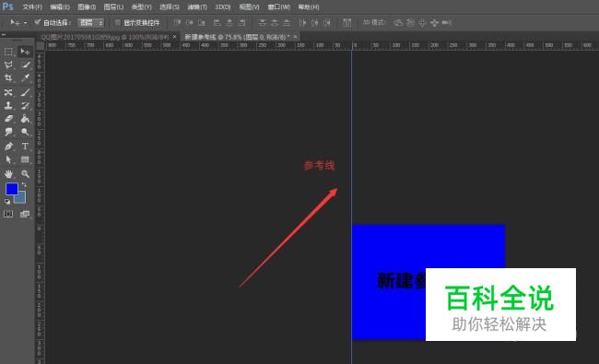Screen dimensions: 599x364
Task: Close the QQ图片 jpg document tab
Action: pyautogui.click(x=174, y=37)
